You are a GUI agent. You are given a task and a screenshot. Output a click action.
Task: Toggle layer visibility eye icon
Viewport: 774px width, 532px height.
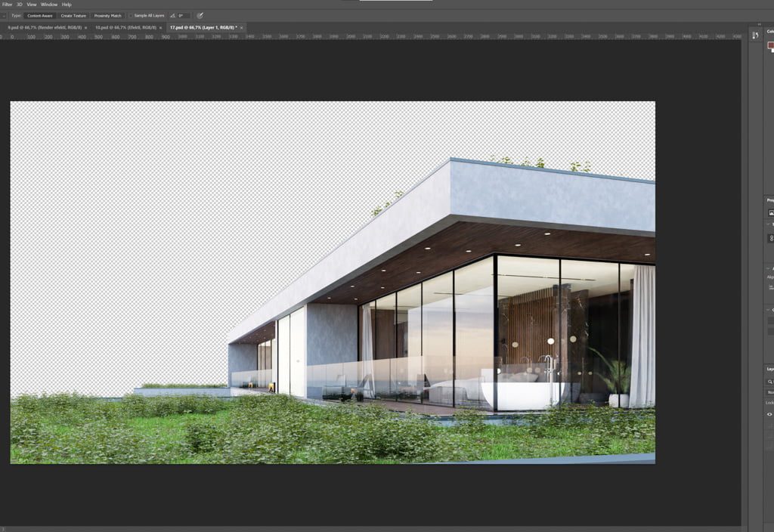[770, 414]
